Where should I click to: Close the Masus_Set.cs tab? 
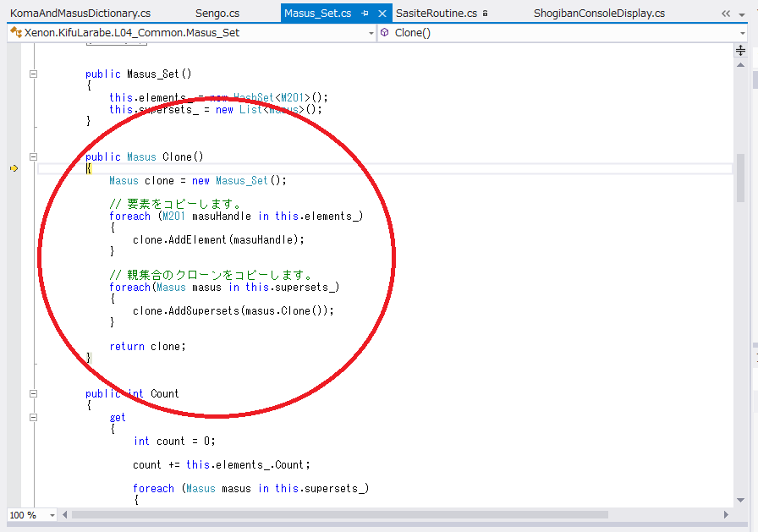click(x=382, y=14)
